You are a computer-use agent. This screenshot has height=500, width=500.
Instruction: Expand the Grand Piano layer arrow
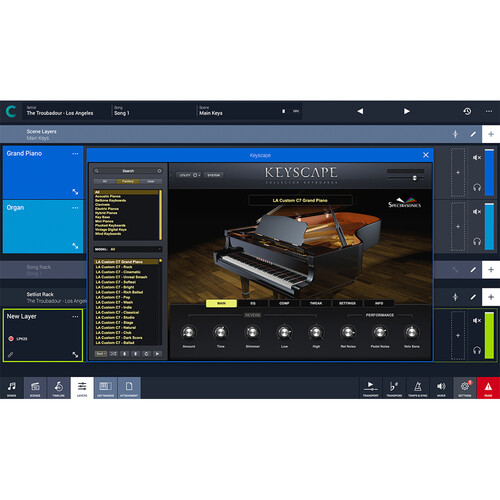(x=75, y=192)
